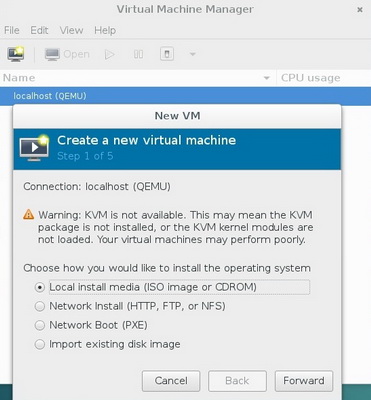
Task: Click the Cancel button
Action: pyautogui.click(x=171, y=381)
